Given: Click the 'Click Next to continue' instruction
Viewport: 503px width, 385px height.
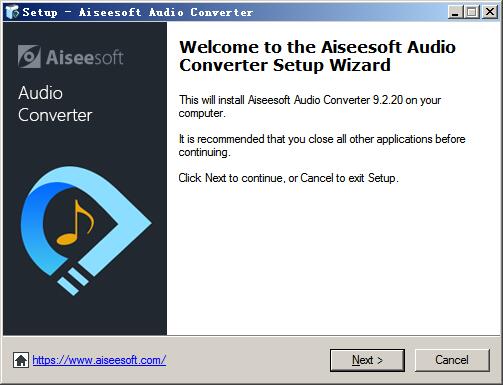Looking at the screenshot, I should (x=288, y=178).
